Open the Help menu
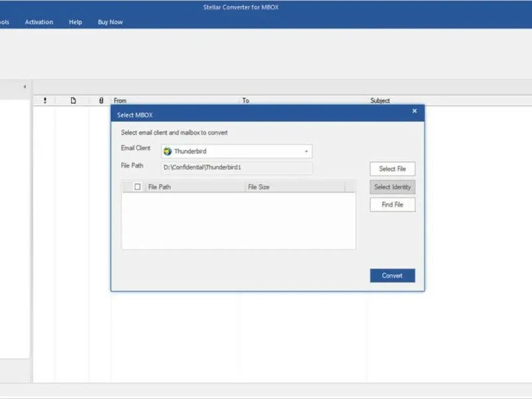The width and height of the screenshot is (532, 399). [75, 22]
